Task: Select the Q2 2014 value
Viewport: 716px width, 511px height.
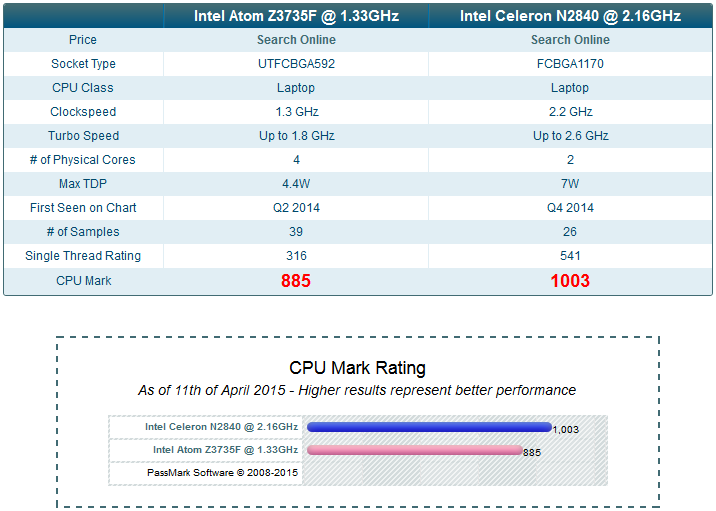Action: point(296,208)
